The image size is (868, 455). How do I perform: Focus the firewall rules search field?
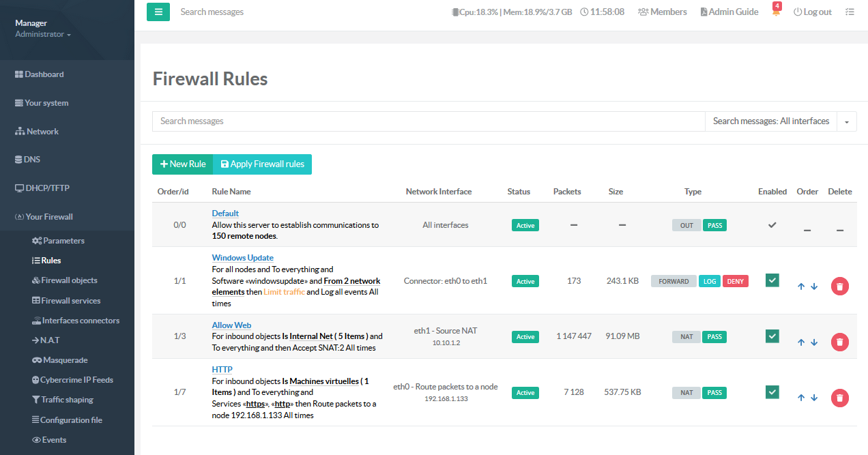(428, 121)
